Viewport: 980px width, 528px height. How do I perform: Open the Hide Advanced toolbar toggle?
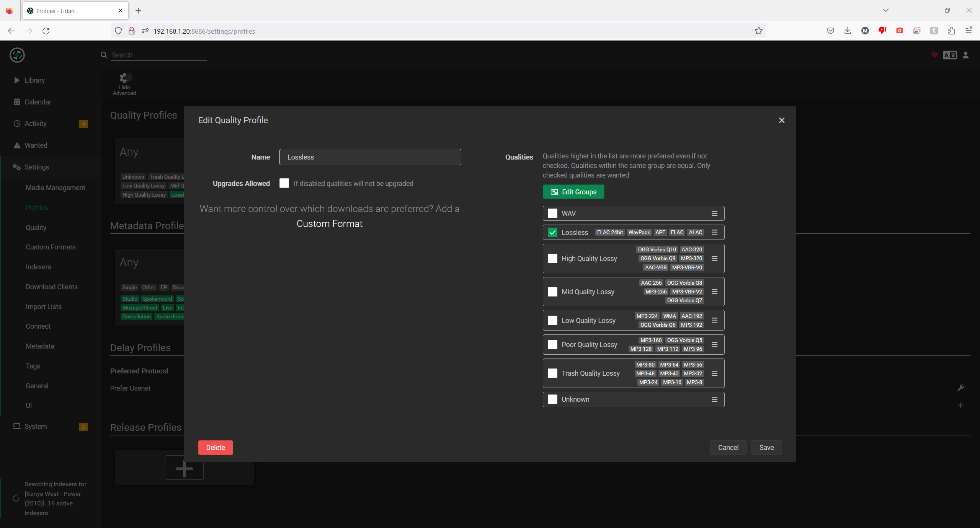124,83
